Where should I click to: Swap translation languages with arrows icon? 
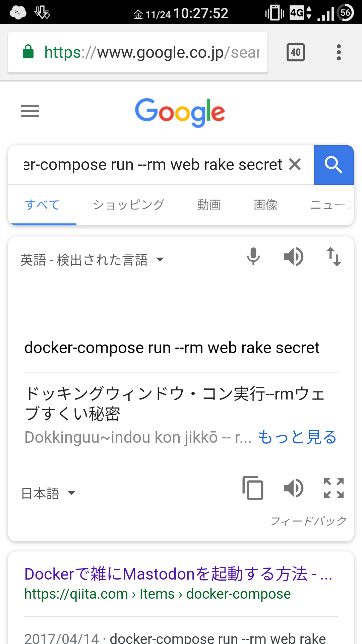334,257
